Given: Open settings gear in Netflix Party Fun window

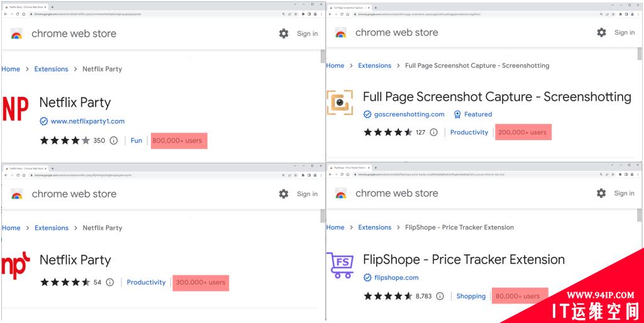Looking at the screenshot, I should coord(284,34).
